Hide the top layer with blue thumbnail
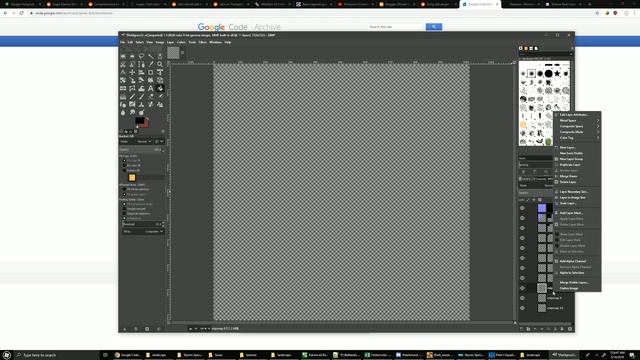The image size is (640, 360). point(522,208)
